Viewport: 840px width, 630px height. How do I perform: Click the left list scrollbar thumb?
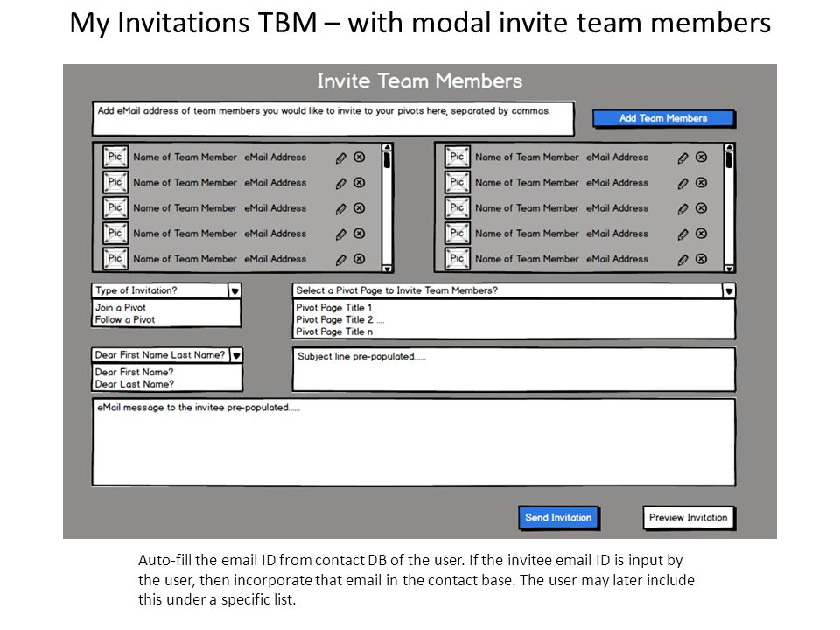click(387, 160)
